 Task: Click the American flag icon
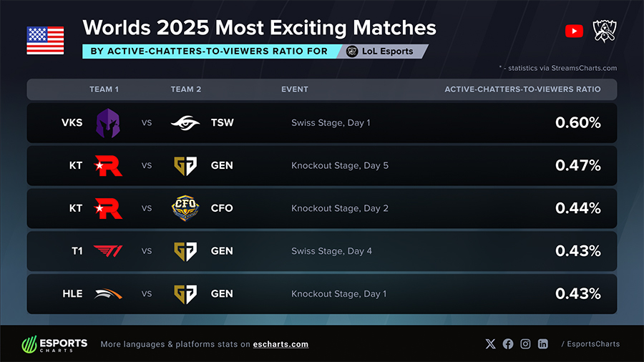[45, 41]
